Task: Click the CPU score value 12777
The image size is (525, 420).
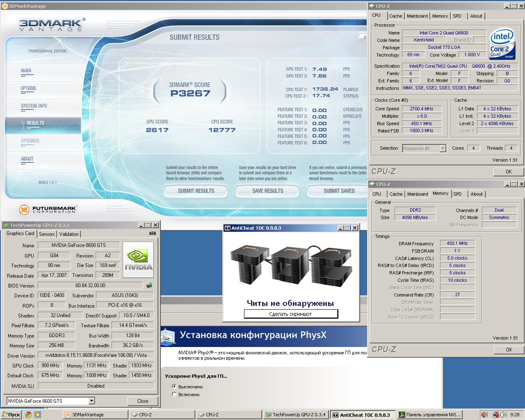Action: click(222, 130)
